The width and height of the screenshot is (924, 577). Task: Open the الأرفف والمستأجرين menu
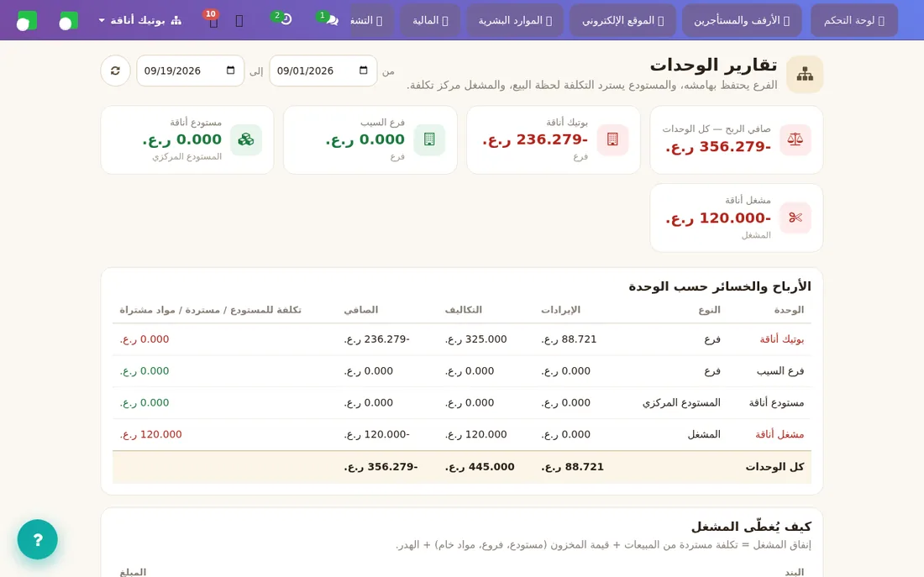pyautogui.click(x=742, y=21)
